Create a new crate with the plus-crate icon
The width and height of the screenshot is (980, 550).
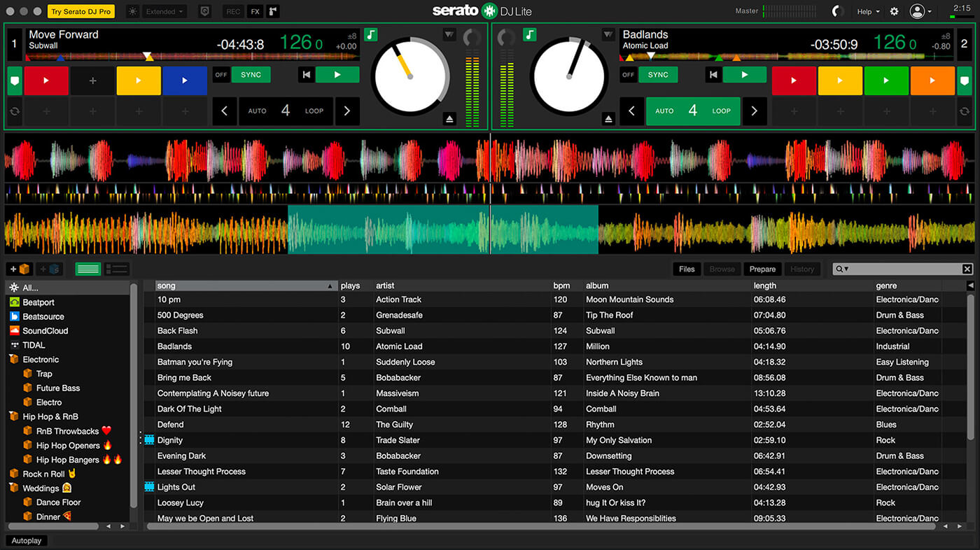(20, 269)
